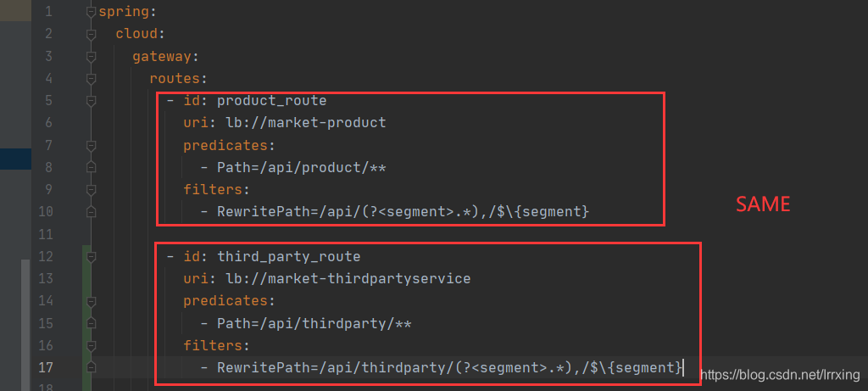
Task: Click line number 8 in the gutter
Action: (x=48, y=167)
